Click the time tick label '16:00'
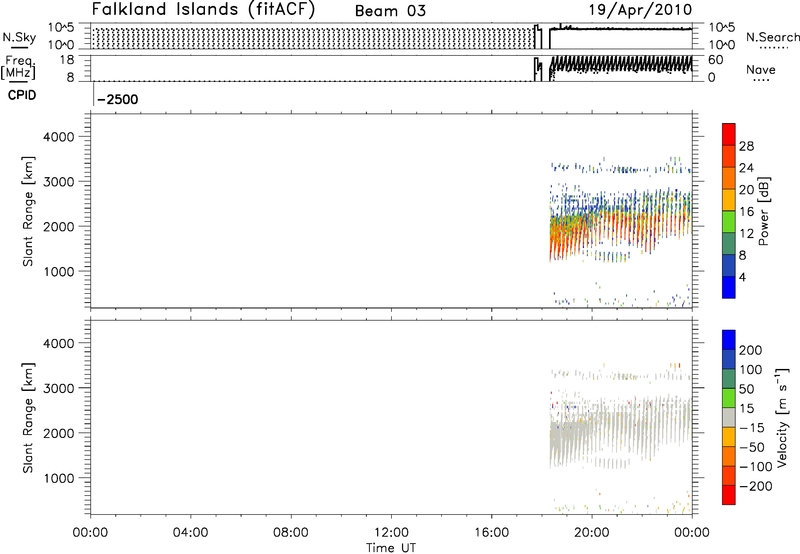This screenshot has width=800, height=554. [x=491, y=533]
